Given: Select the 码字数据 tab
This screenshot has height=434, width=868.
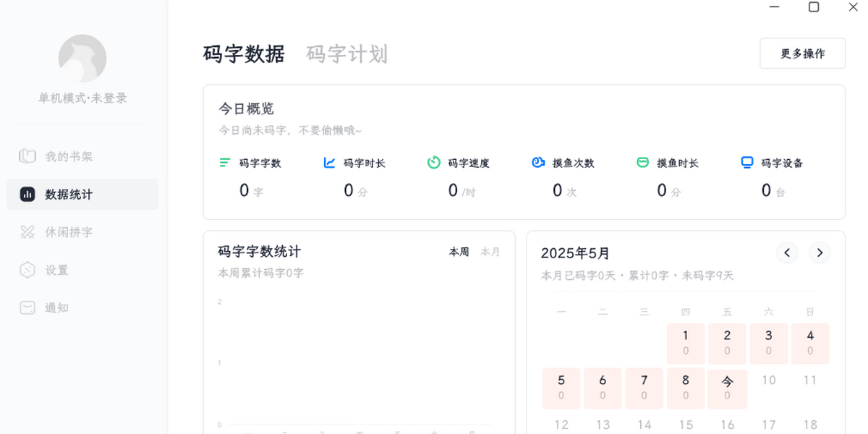Looking at the screenshot, I should 244,54.
